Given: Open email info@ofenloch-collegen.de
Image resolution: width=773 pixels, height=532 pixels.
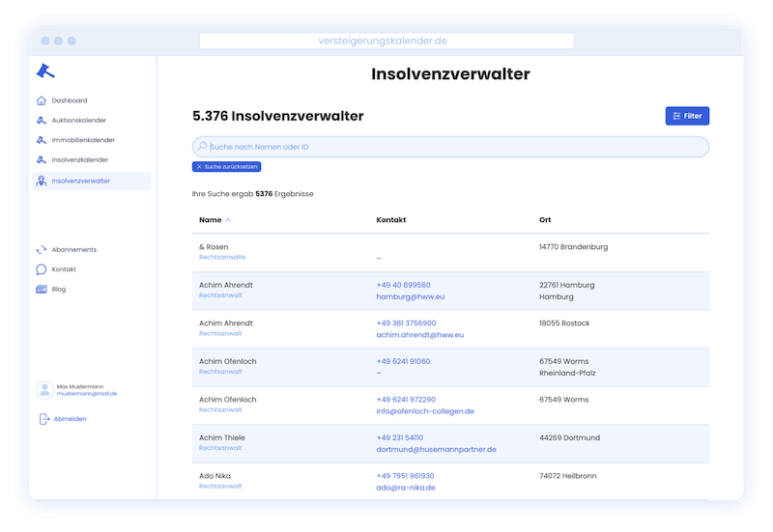Looking at the screenshot, I should [425, 411].
